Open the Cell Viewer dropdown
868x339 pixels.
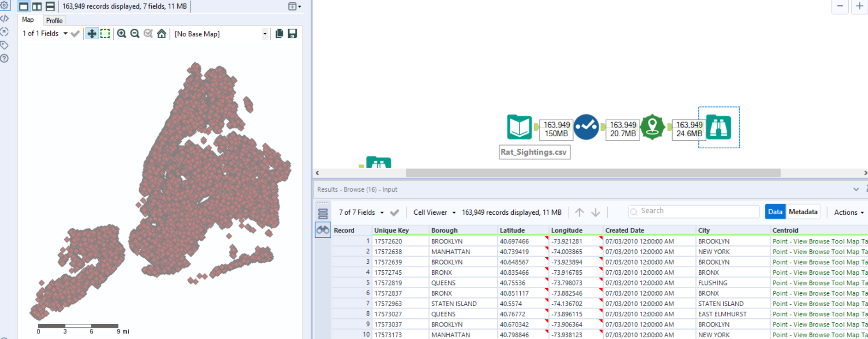tap(434, 212)
